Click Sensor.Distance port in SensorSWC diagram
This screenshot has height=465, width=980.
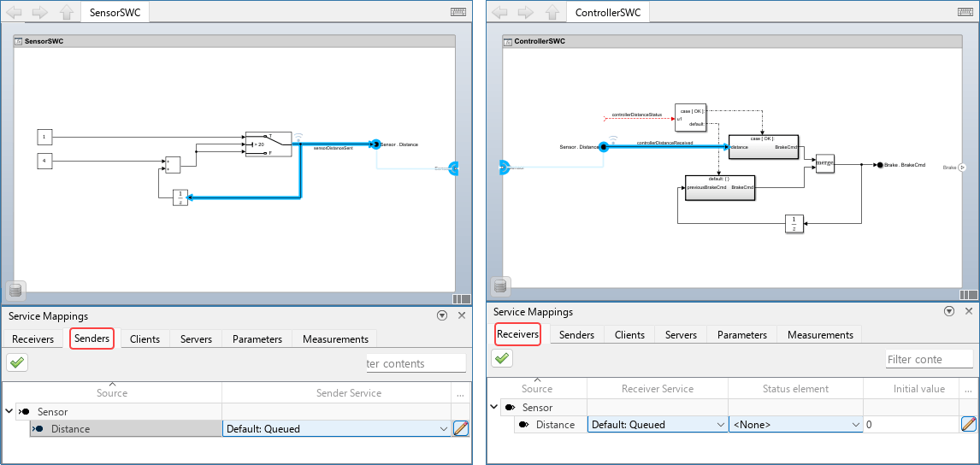[375, 144]
